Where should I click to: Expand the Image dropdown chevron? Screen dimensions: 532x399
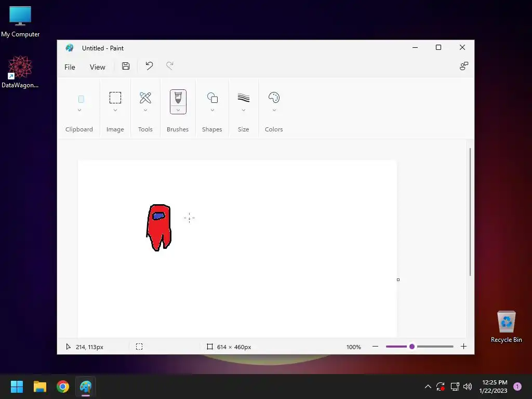(115, 110)
